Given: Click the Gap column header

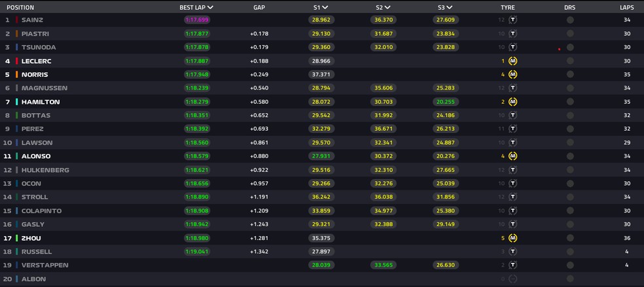Looking at the screenshot, I should [259, 7].
